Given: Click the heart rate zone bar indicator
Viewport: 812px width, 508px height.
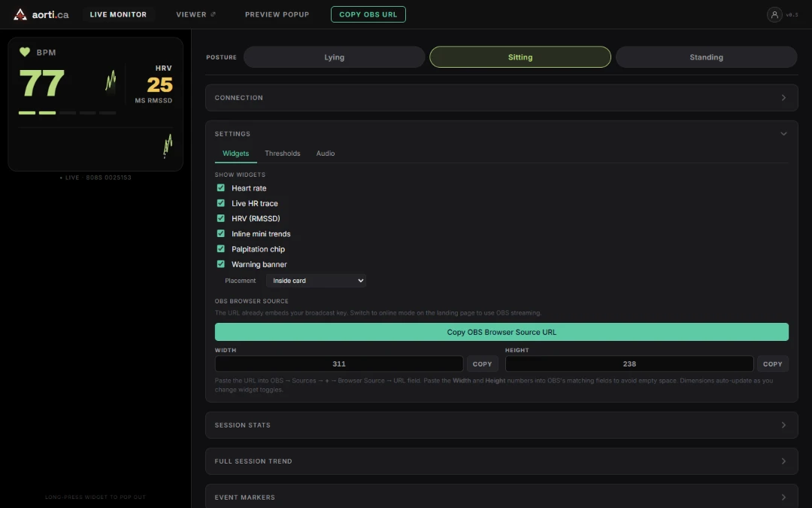Looking at the screenshot, I should (x=68, y=112).
